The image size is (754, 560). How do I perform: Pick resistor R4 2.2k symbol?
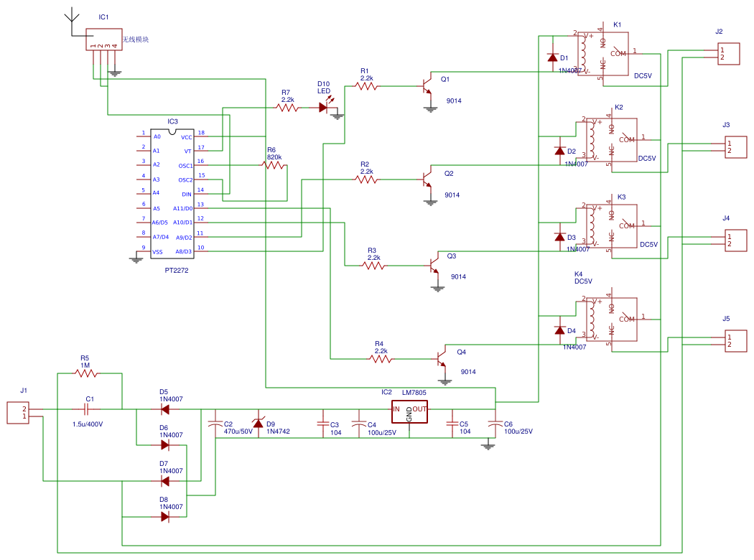tap(381, 359)
